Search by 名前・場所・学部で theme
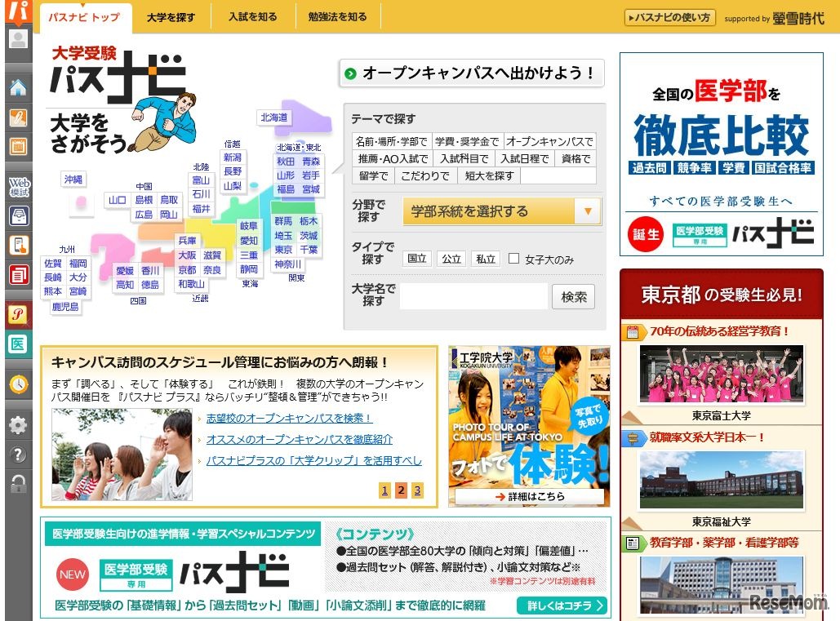Screen dimensions: 840x621 click(392, 142)
